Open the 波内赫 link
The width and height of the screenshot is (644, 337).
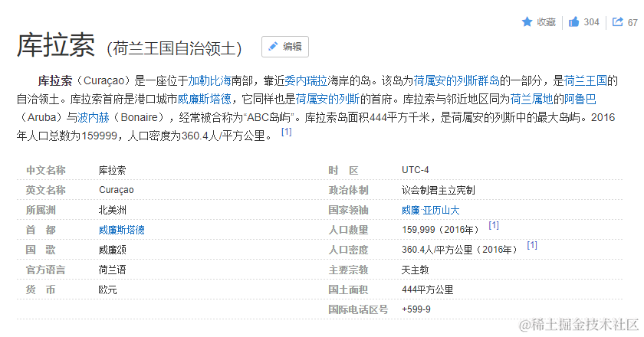point(94,117)
